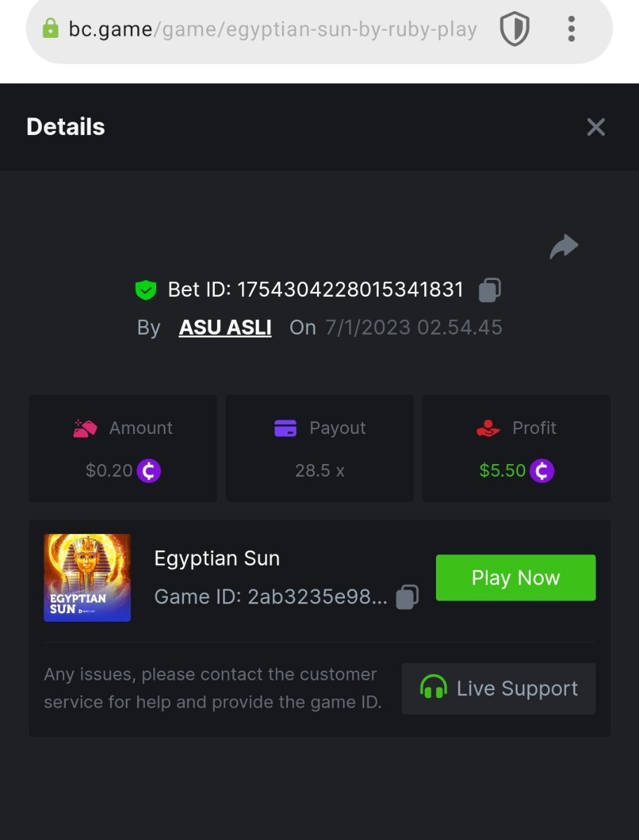
Task: Open the browser three-dot menu
Action: [572, 29]
